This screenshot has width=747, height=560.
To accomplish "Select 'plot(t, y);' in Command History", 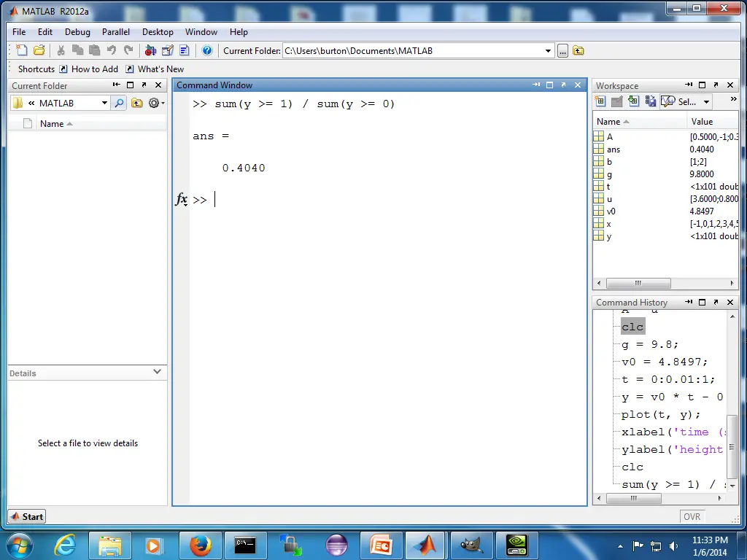I will [x=661, y=414].
